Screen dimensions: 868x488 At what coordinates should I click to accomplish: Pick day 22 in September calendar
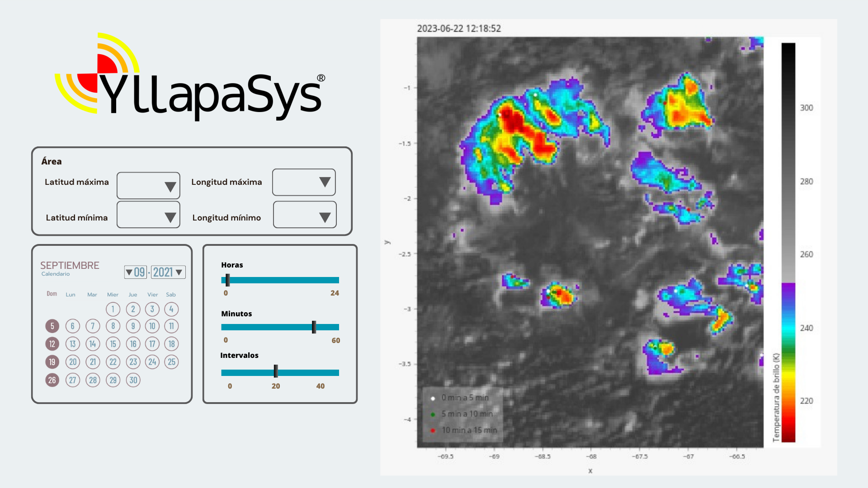click(113, 362)
